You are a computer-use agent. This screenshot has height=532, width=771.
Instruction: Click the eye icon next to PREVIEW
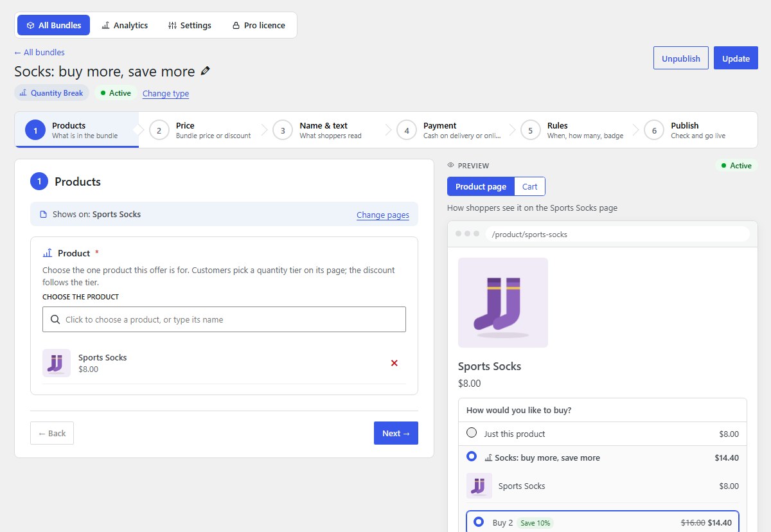point(451,166)
